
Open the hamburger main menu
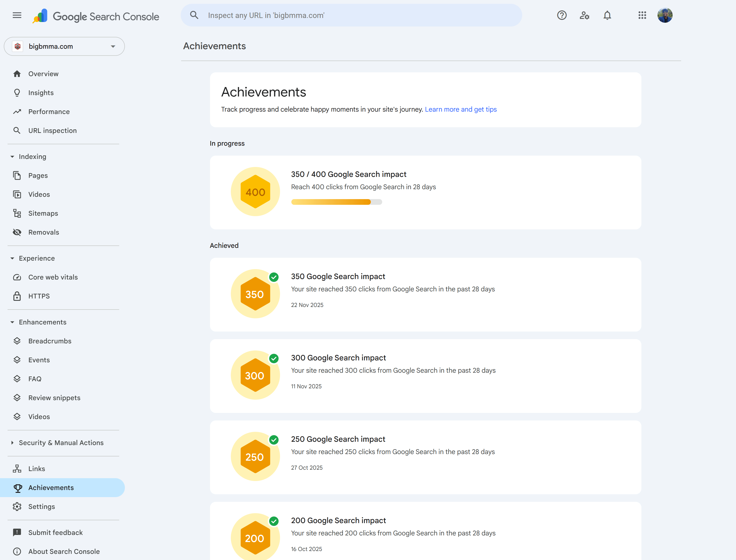(x=17, y=15)
